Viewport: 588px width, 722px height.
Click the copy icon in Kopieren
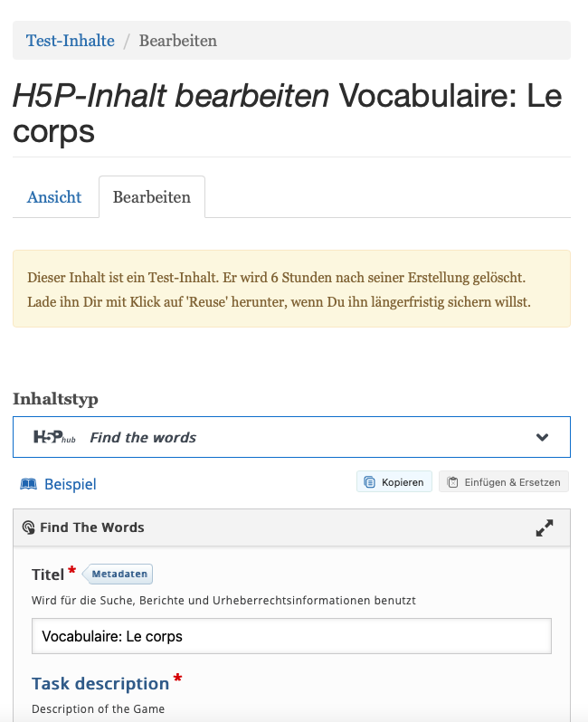coord(369,482)
